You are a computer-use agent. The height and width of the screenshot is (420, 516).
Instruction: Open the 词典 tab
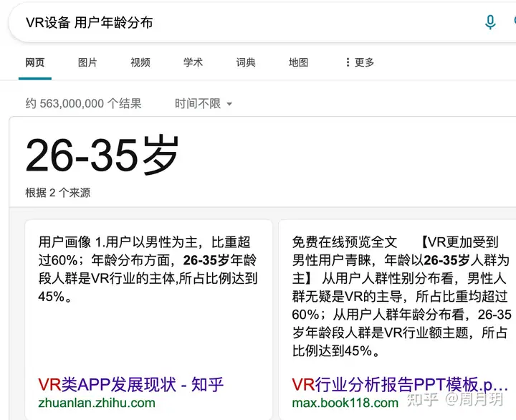246,62
